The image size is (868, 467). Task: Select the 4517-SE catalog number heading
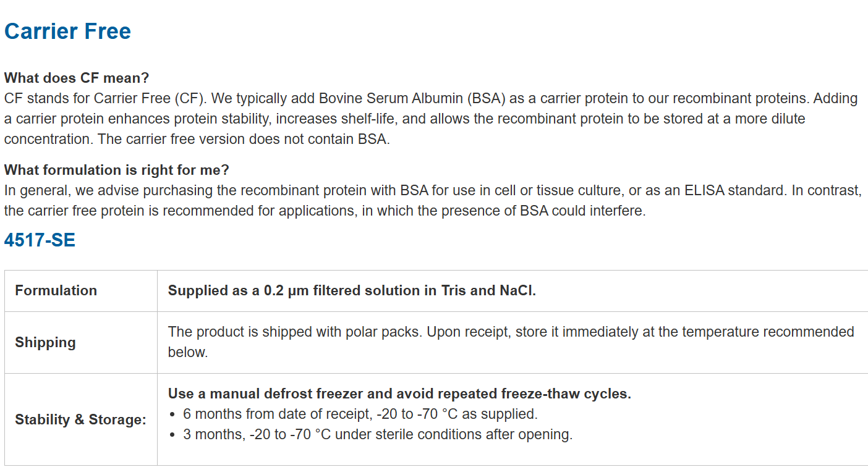click(x=40, y=240)
